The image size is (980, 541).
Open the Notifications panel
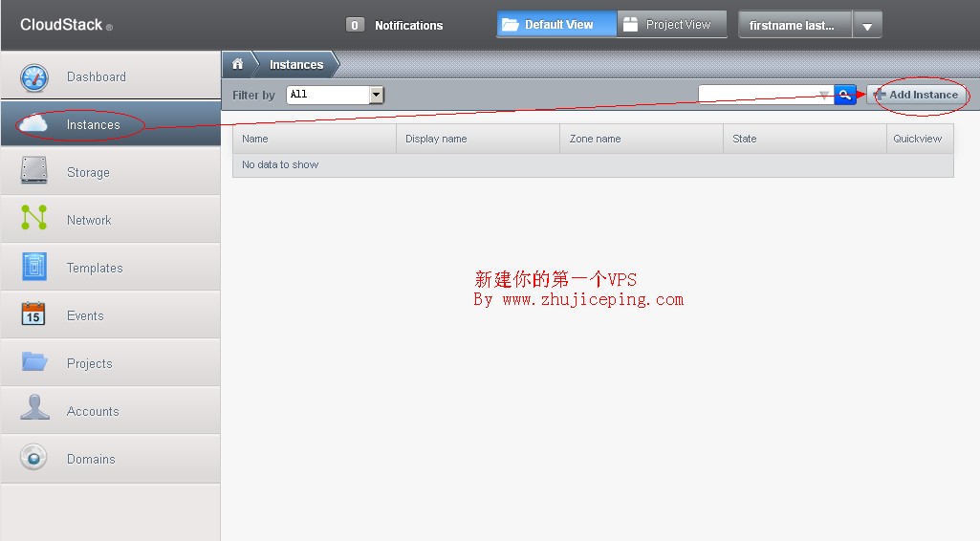[395, 26]
